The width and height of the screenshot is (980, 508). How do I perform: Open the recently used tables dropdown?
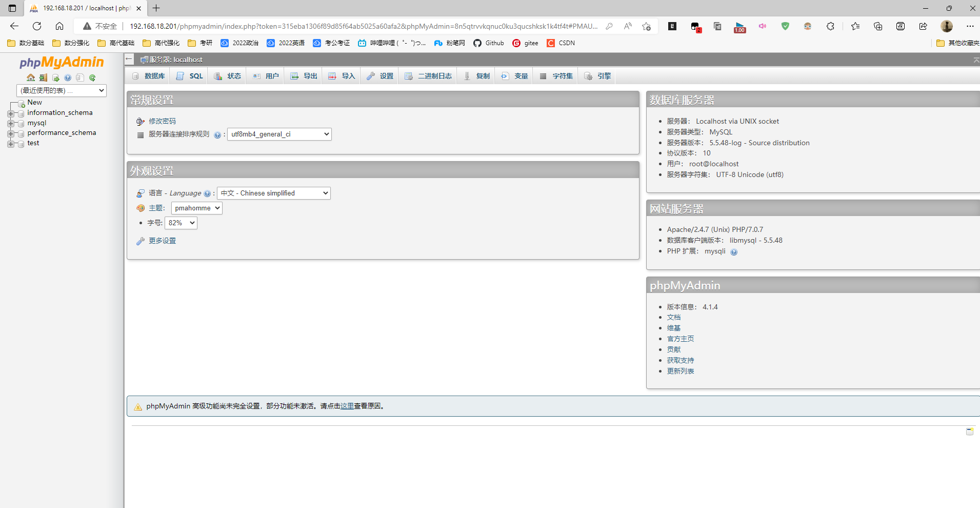pyautogui.click(x=62, y=90)
